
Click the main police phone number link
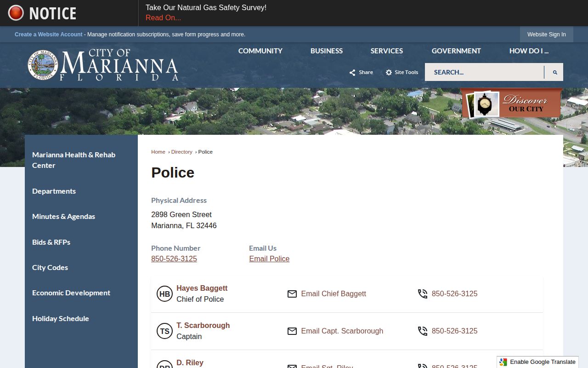[x=174, y=259]
